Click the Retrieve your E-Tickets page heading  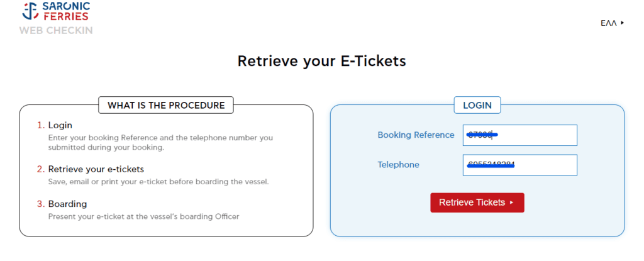pos(321,61)
